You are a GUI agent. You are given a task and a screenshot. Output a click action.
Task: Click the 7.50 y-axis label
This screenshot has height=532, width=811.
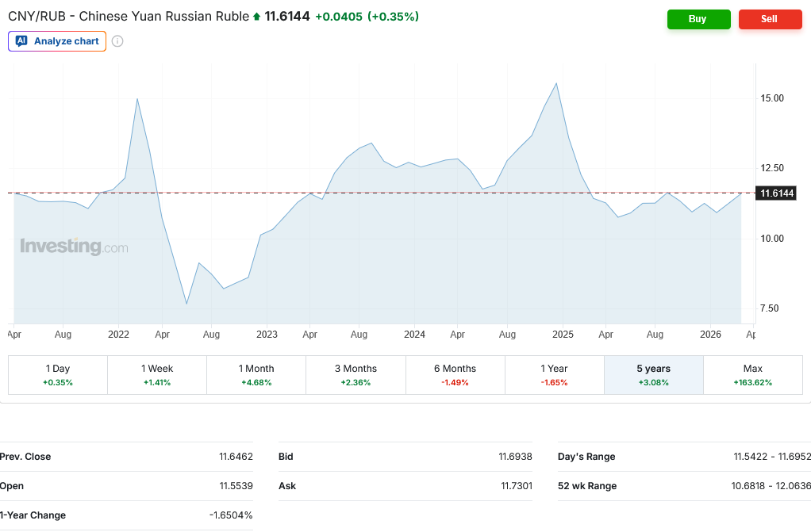pyautogui.click(x=769, y=308)
